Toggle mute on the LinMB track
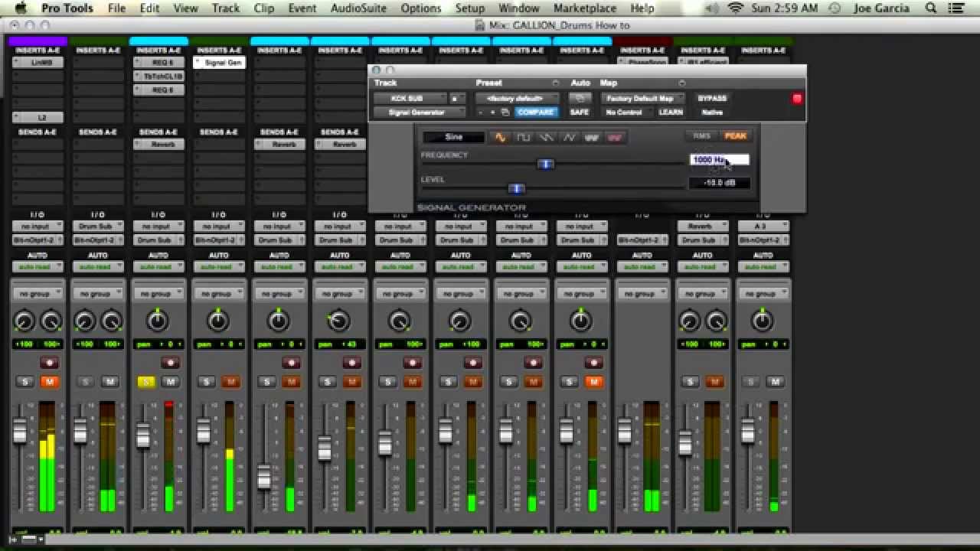The image size is (980, 551). pyautogui.click(x=49, y=382)
